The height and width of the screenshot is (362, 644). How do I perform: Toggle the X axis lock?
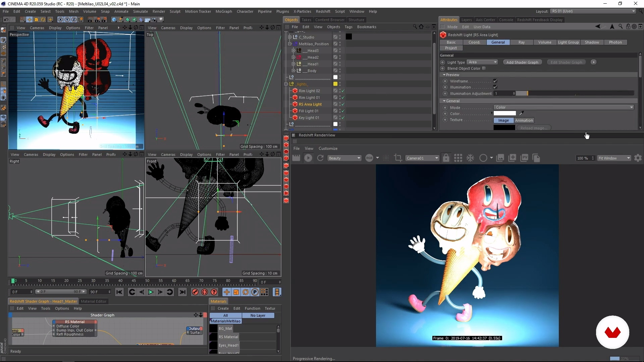pos(60,19)
